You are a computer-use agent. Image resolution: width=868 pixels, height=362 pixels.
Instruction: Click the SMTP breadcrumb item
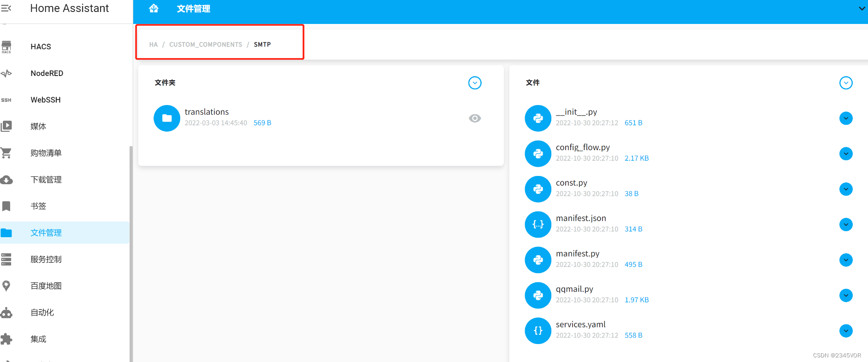click(x=262, y=45)
